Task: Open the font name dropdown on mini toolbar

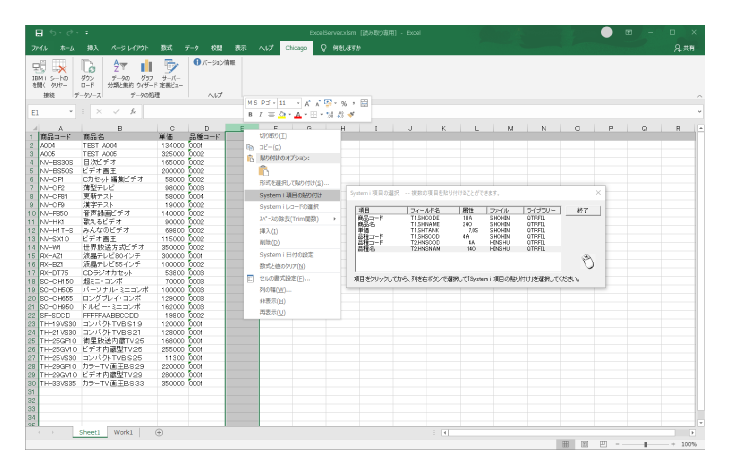Action: click(x=274, y=103)
